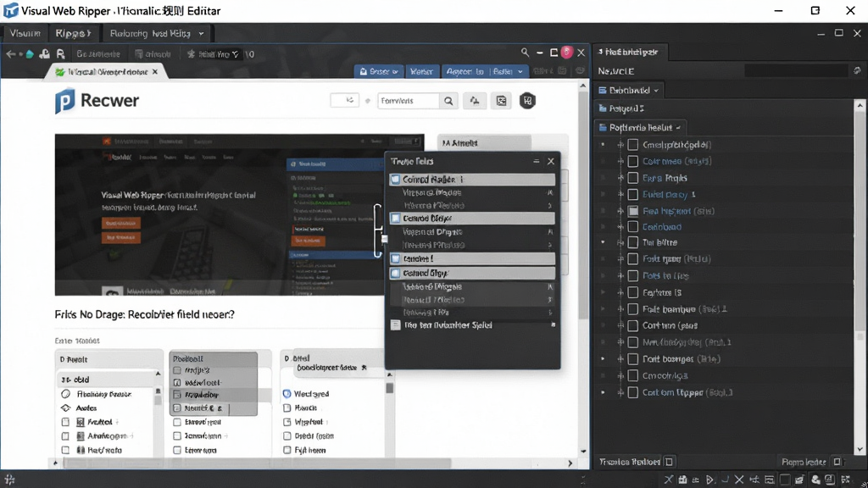The image size is (868, 488).
Task: Click the right tree panel scroll-down arrow
Action: 860,449
